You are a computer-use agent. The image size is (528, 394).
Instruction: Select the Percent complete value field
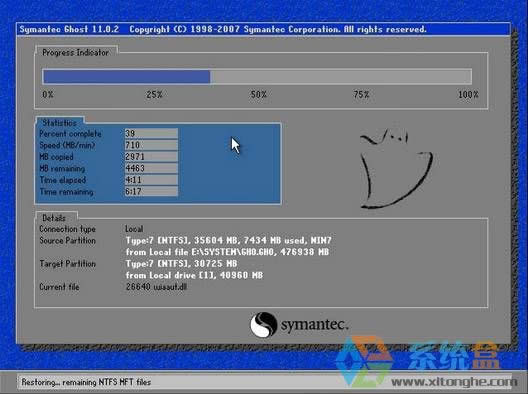pyautogui.click(x=151, y=133)
